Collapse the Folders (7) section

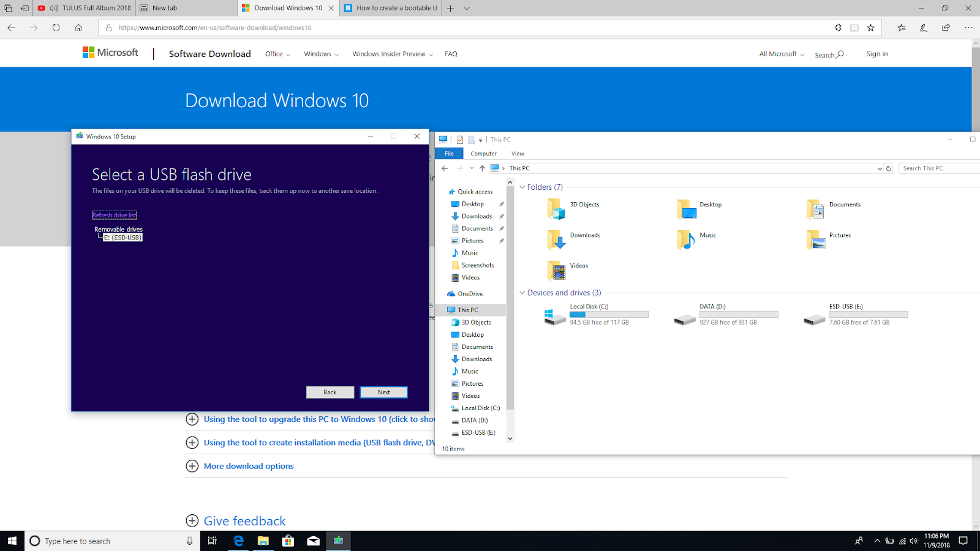coord(522,187)
